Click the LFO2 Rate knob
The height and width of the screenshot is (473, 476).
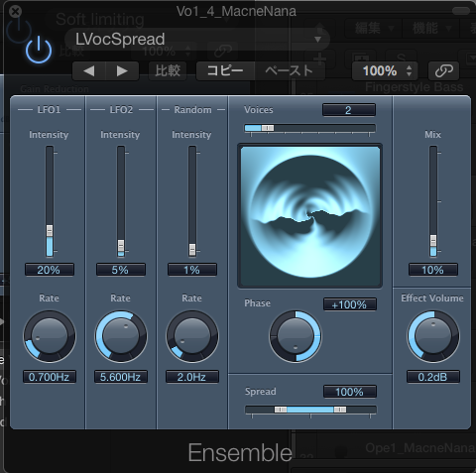point(121,336)
